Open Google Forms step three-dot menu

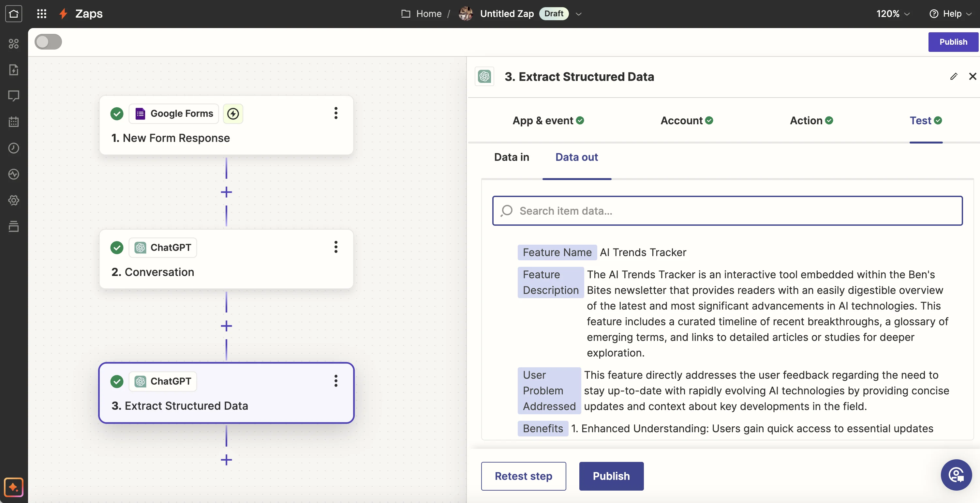coord(335,113)
